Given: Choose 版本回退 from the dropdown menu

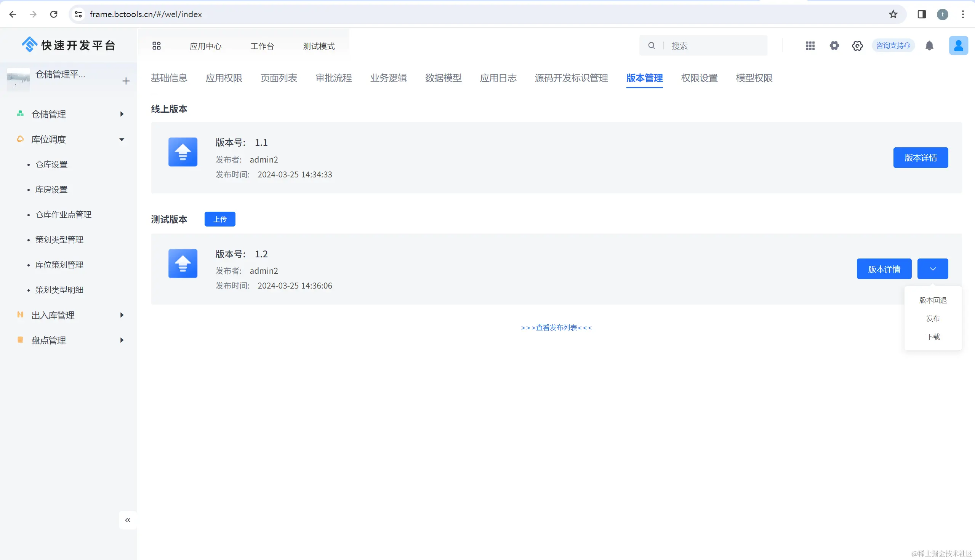Looking at the screenshot, I should coord(932,300).
